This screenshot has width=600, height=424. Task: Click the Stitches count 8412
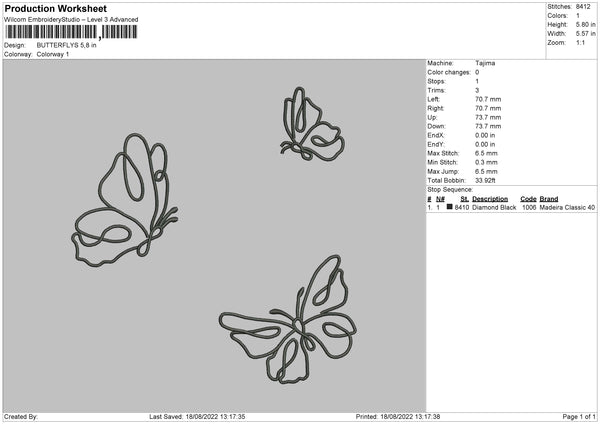point(583,7)
